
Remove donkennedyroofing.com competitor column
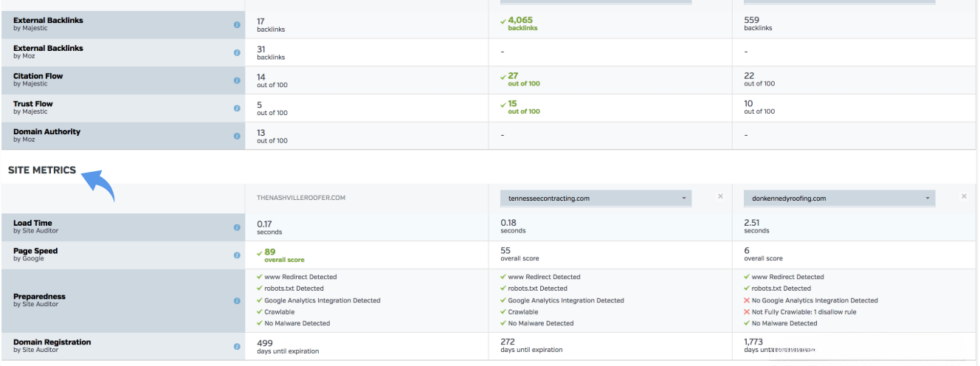click(x=964, y=197)
